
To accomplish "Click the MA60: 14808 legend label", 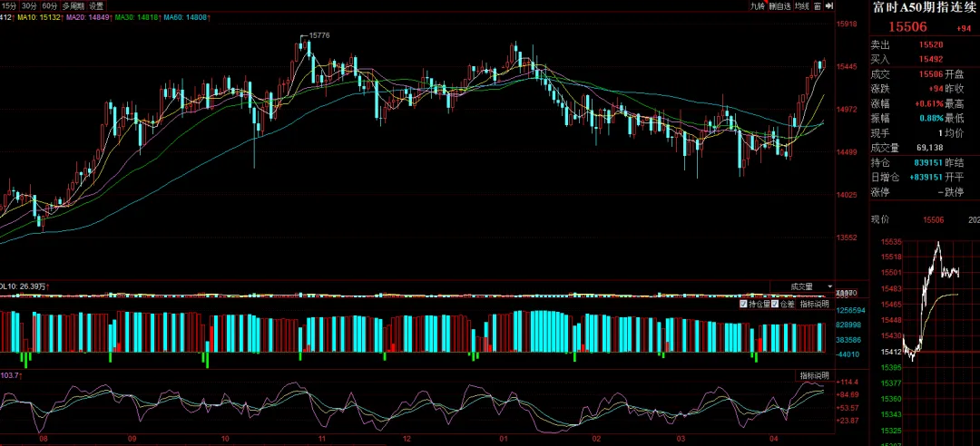I will 185,17.
